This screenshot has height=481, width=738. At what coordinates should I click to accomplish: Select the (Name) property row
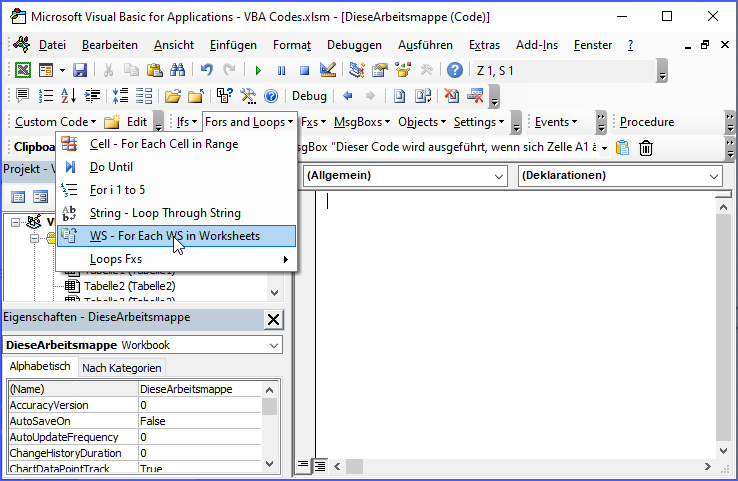[135, 389]
